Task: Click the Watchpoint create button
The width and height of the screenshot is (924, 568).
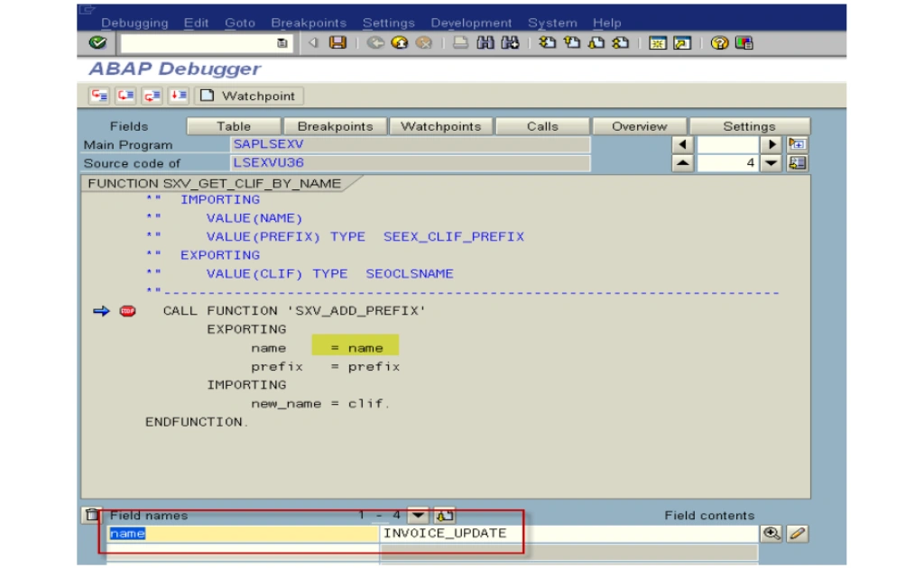Action: pyautogui.click(x=249, y=96)
